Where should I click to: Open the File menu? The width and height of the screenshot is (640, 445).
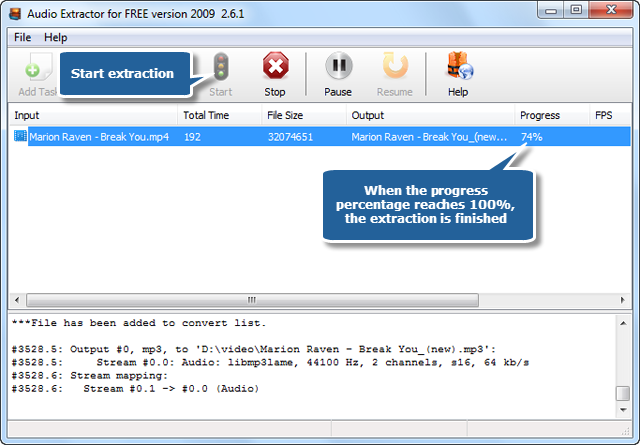[22, 38]
